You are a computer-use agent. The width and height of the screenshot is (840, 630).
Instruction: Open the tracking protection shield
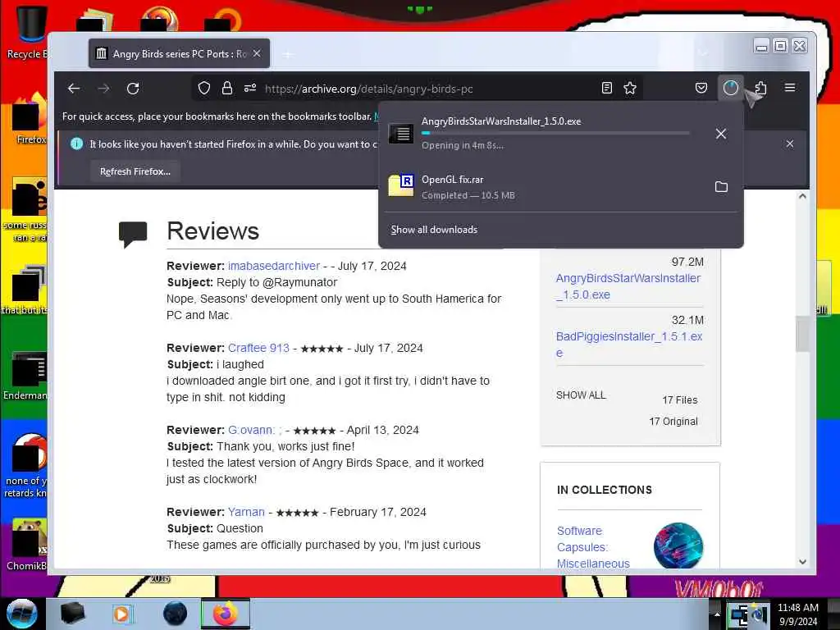click(204, 89)
